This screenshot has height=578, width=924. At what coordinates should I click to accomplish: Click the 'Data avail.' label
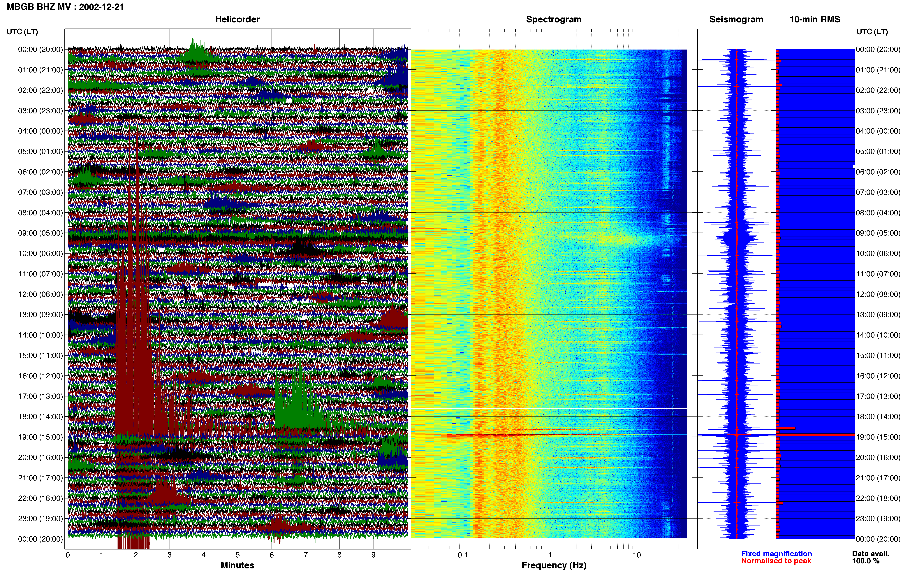click(x=870, y=554)
